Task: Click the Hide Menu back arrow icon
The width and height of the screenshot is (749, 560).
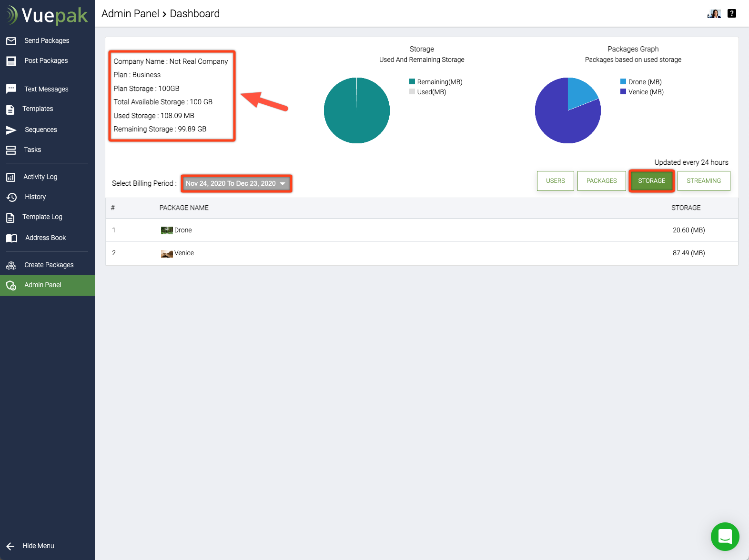Action: coord(10,546)
